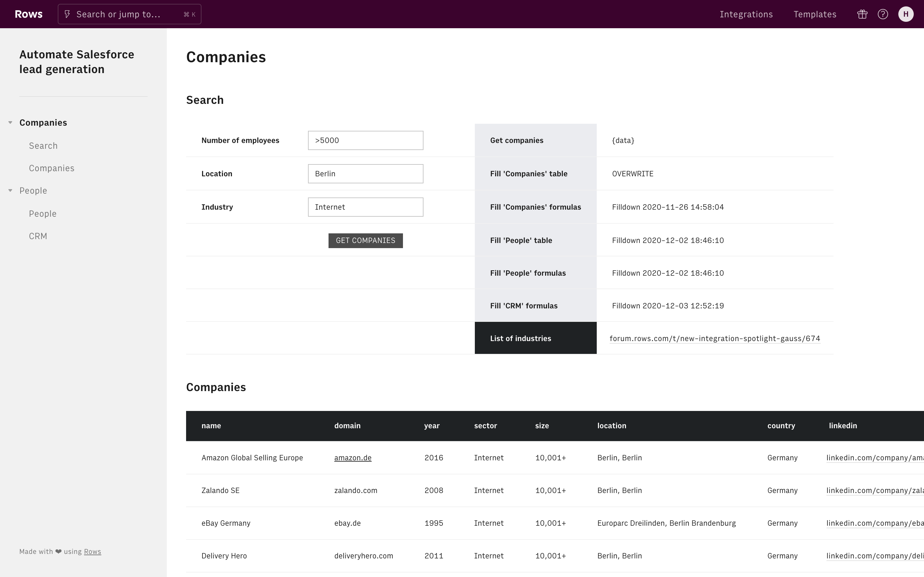
Task: Open the user avatar H menu
Action: [906, 14]
